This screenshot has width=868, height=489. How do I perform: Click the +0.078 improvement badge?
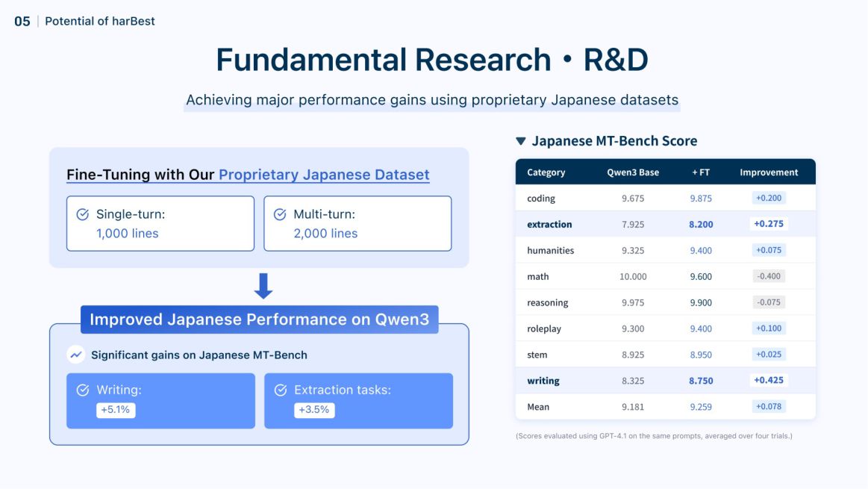point(769,406)
